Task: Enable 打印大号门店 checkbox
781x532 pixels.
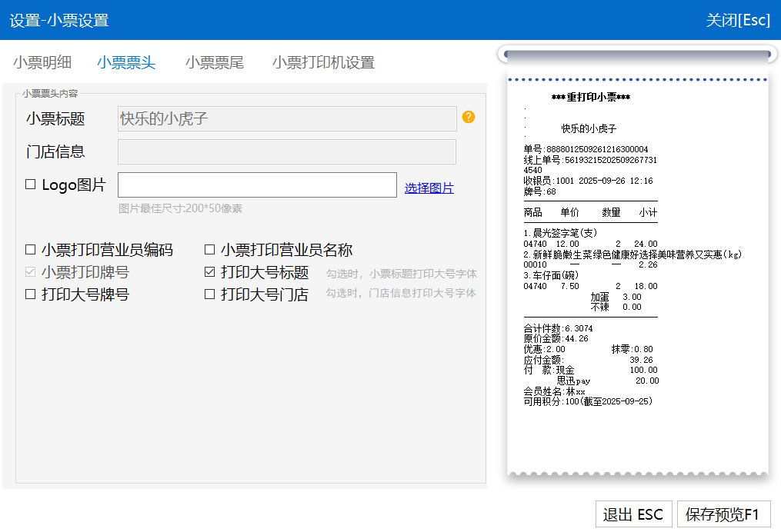Action: tap(209, 294)
